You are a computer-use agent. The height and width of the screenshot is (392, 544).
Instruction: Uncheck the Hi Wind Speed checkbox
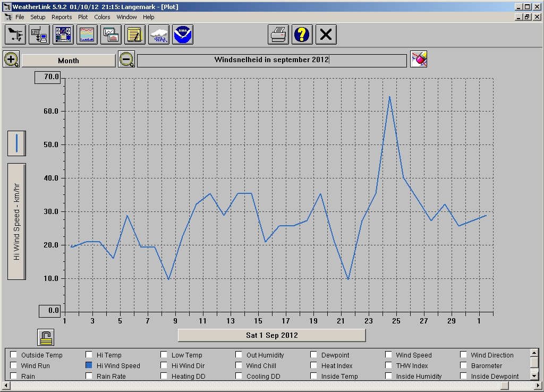[89, 365]
